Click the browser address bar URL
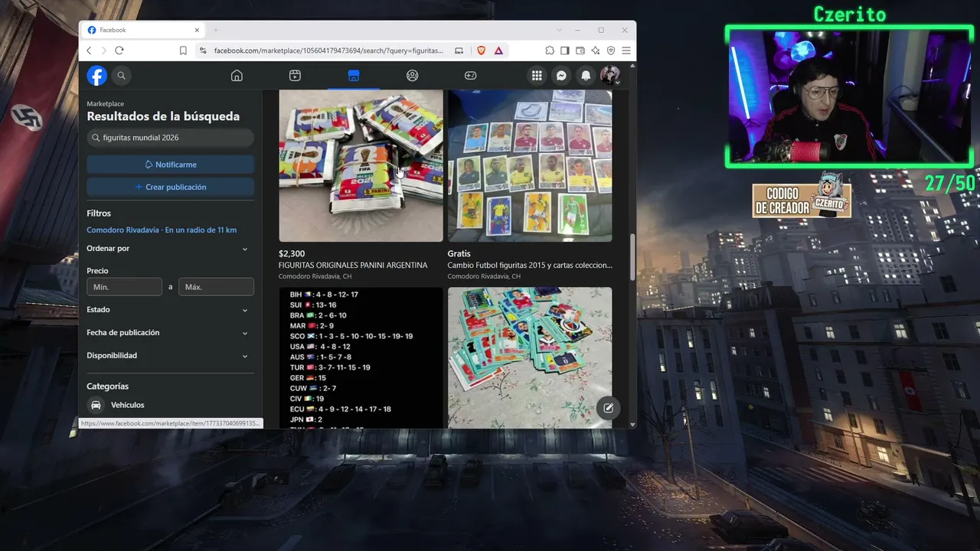 click(328, 51)
